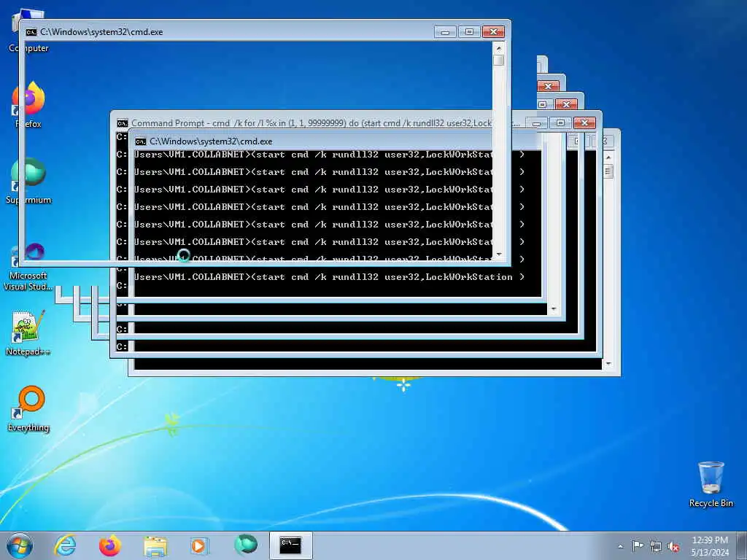This screenshot has height=560, width=747.
Task: Minimize the Command Prompt for-loop window
Action: click(x=536, y=122)
